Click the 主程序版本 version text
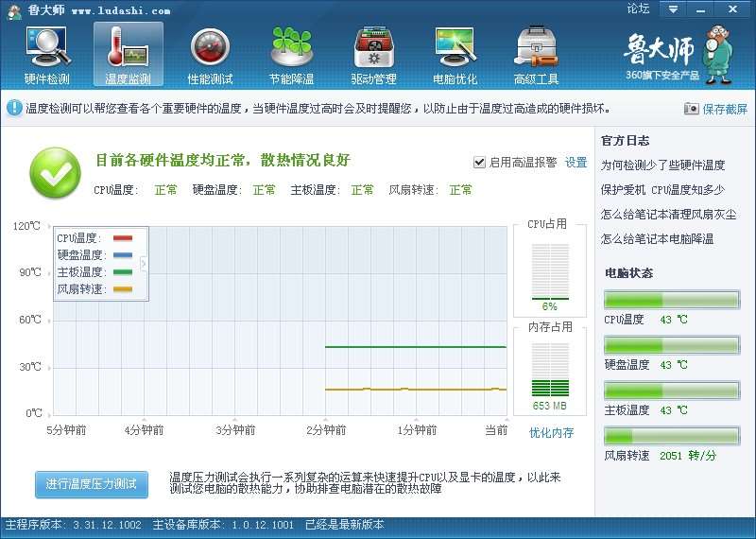756x539 pixels. [x=74, y=525]
